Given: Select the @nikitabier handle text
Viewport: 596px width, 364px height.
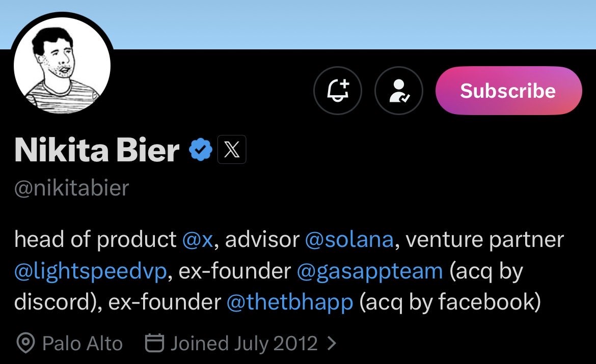Looking at the screenshot, I should (x=71, y=188).
